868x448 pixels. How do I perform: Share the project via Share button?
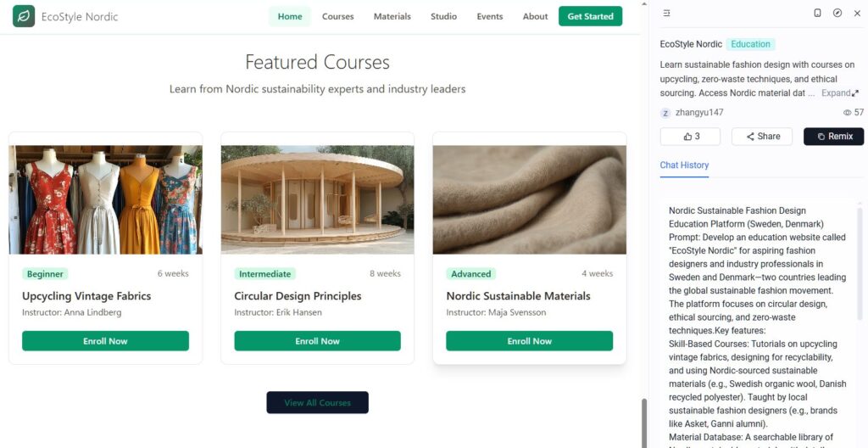click(x=762, y=137)
